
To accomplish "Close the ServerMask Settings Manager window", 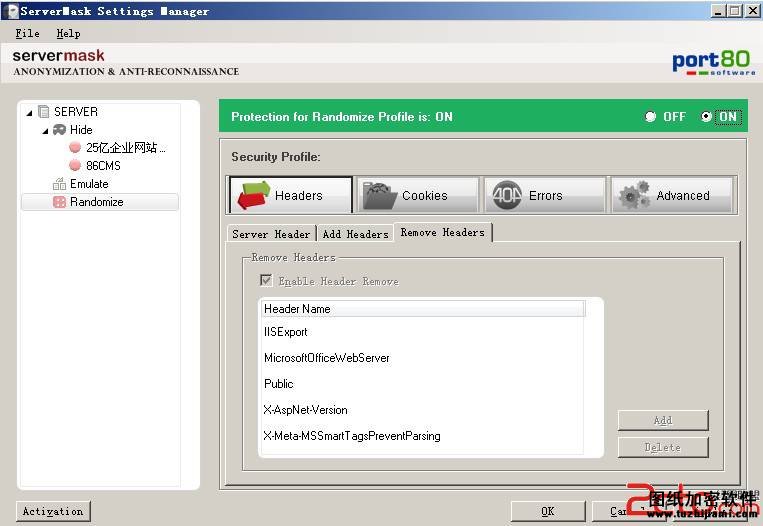I will 752,11.
